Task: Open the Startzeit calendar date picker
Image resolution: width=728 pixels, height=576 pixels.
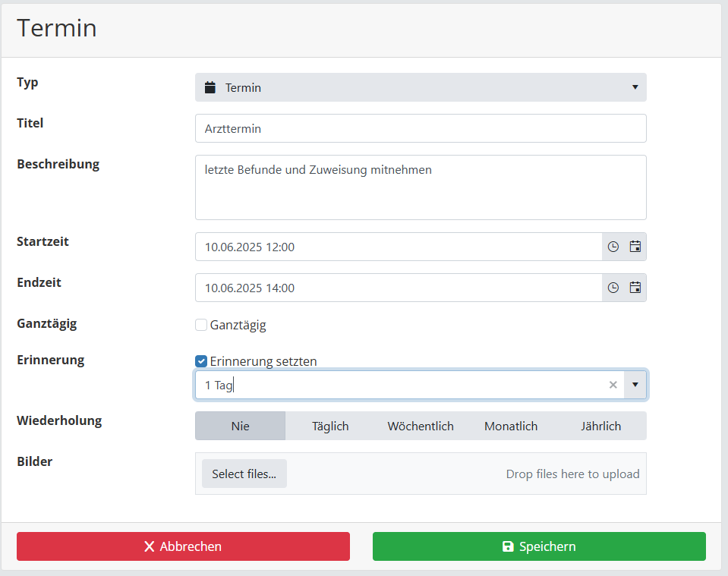Action: tap(635, 247)
